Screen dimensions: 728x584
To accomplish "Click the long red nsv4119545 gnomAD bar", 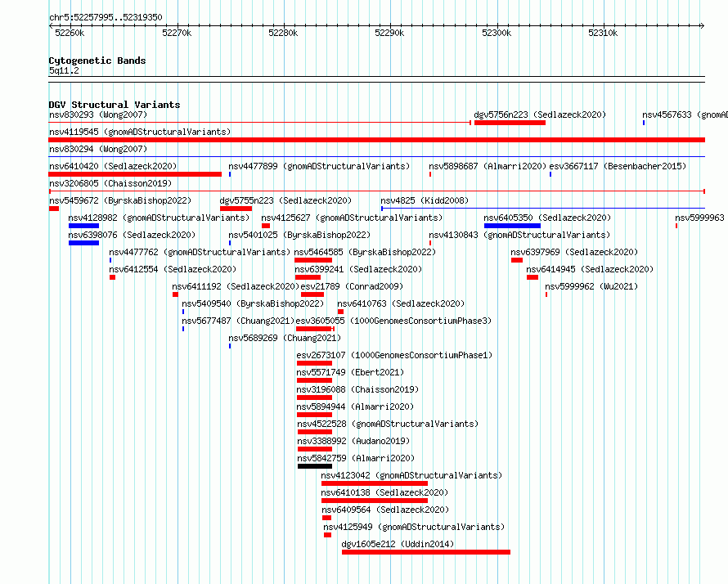I will 376,140.
